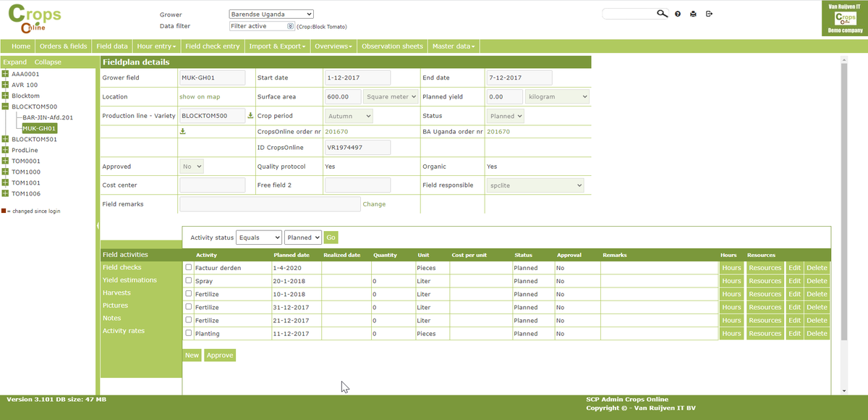The image size is (868, 420).
Task: Open the Status Planned dropdown in field details
Action: pyautogui.click(x=506, y=116)
